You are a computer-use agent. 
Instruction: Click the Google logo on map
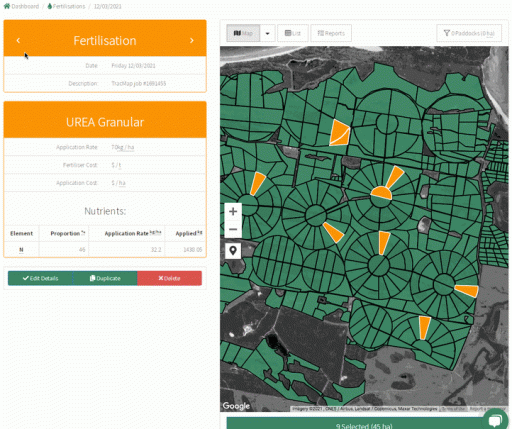point(236,406)
